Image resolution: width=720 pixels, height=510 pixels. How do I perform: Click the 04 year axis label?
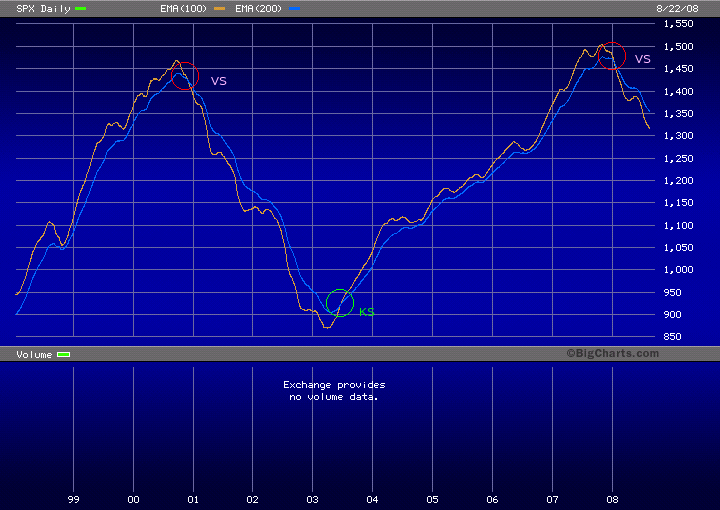click(x=372, y=499)
